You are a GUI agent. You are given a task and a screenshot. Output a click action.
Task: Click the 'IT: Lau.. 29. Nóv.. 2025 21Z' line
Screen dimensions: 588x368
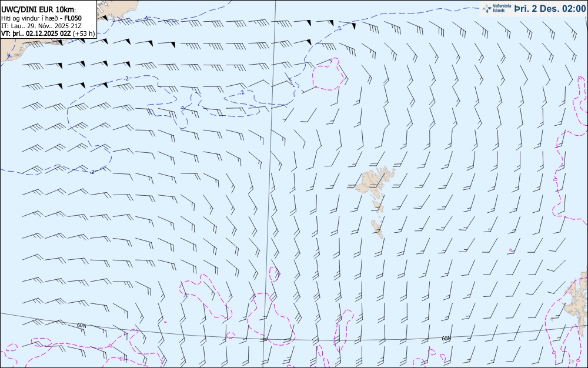(41, 26)
